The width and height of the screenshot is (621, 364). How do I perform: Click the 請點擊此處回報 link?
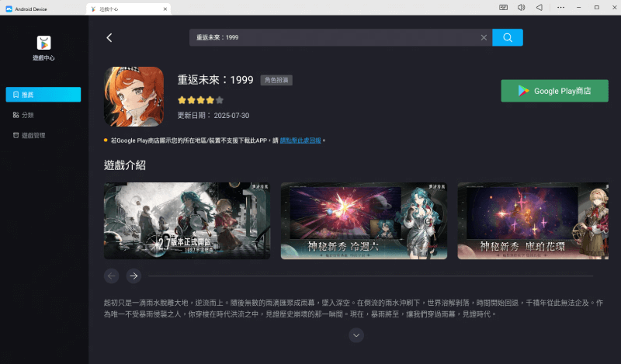coord(300,140)
